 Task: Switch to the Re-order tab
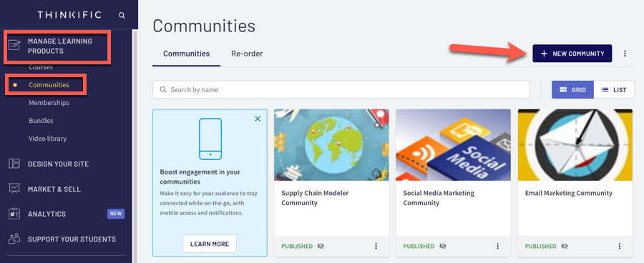(247, 54)
